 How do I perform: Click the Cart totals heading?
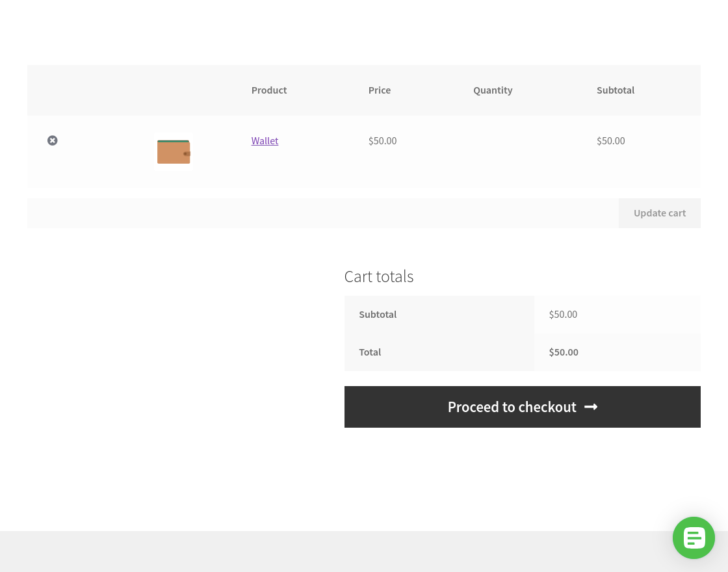click(x=378, y=276)
